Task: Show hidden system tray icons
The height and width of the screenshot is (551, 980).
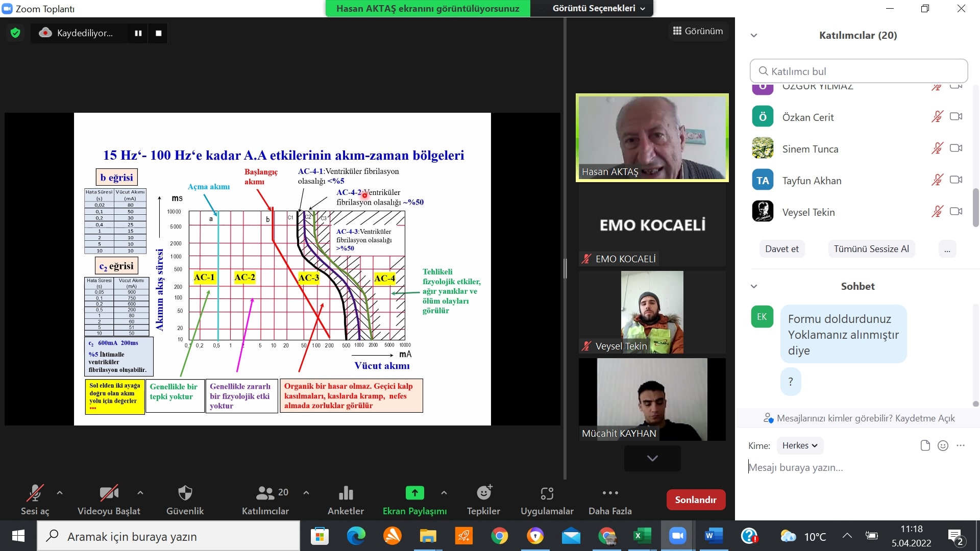Action: (x=847, y=536)
